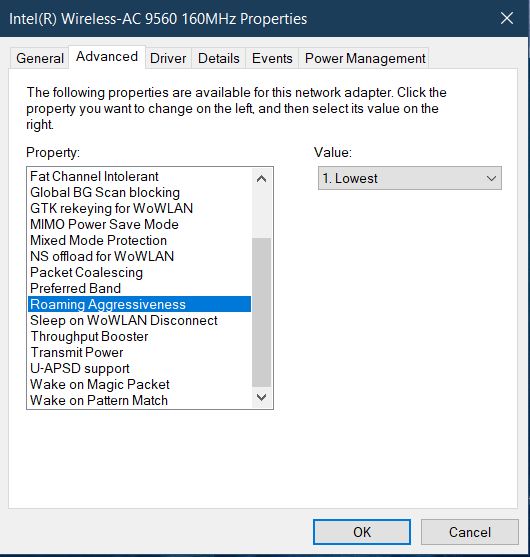The height and width of the screenshot is (557, 530).
Task: Select Sleep on WoWLAN Disconnect
Action: pos(139,320)
